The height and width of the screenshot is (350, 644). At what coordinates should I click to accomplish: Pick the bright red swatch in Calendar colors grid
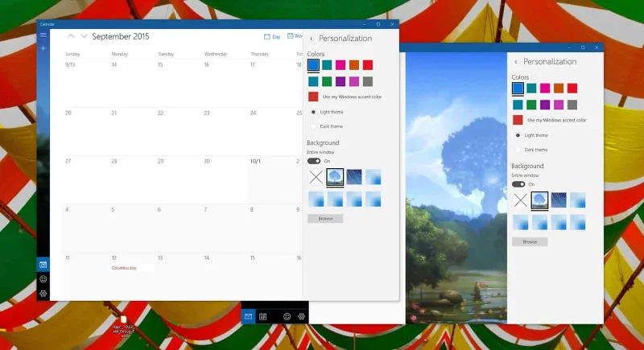pyautogui.click(x=368, y=65)
